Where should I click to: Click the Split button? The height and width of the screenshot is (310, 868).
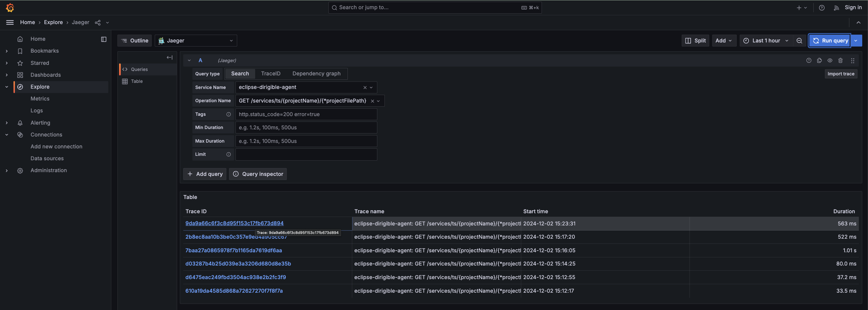(695, 41)
